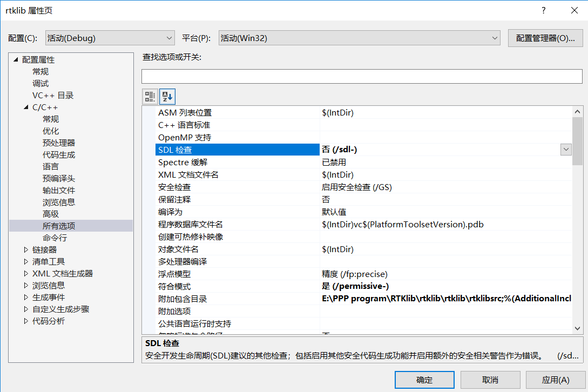This screenshot has width=588, height=392.
Task: Click the scrollbar down arrow
Action: (x=578, y=327)
